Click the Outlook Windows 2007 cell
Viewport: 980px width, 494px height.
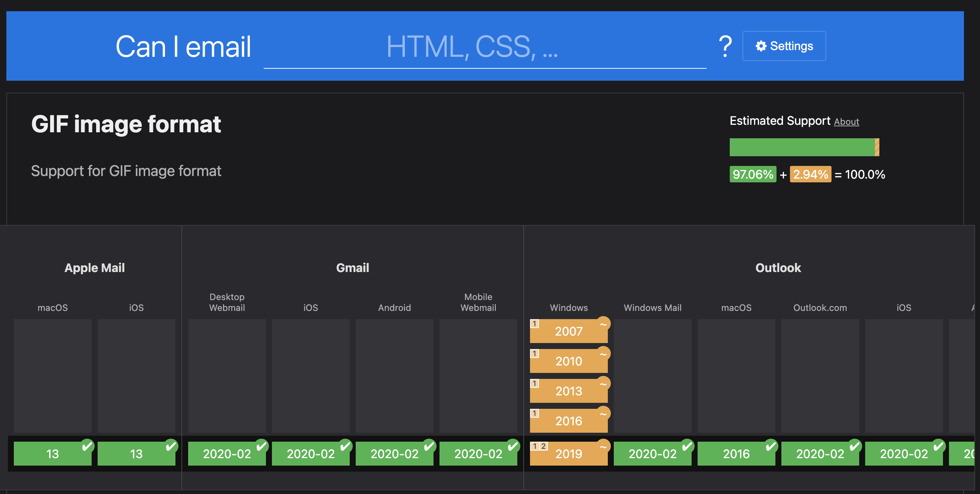(x=569, y=331)
